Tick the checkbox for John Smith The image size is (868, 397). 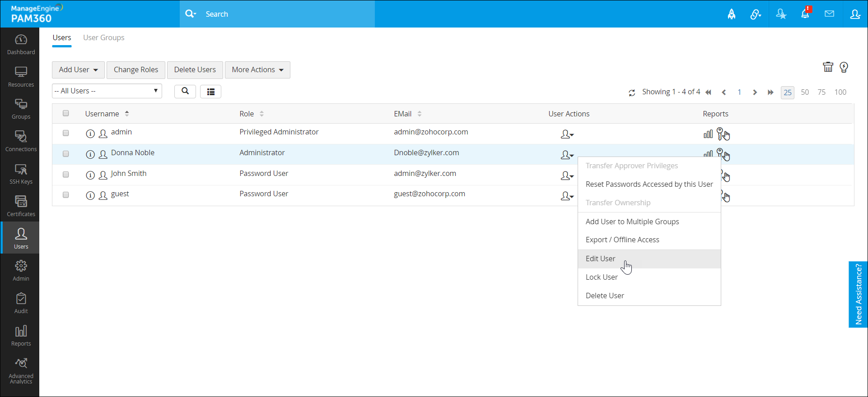pos(66,174)
